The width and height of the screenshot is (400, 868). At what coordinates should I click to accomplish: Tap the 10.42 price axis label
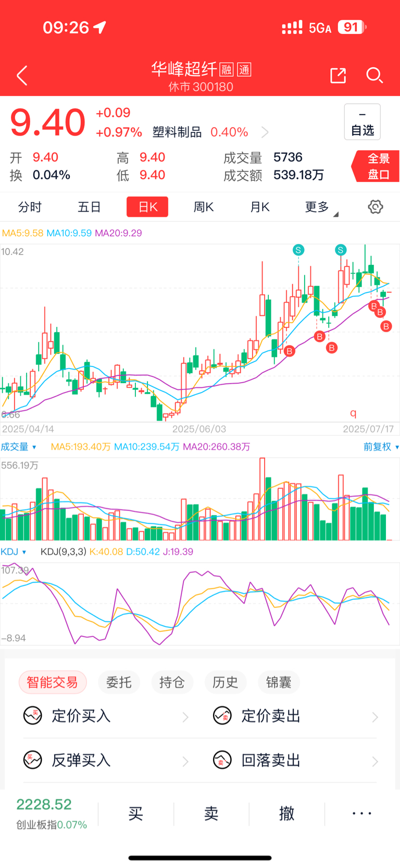pos(12,252)
